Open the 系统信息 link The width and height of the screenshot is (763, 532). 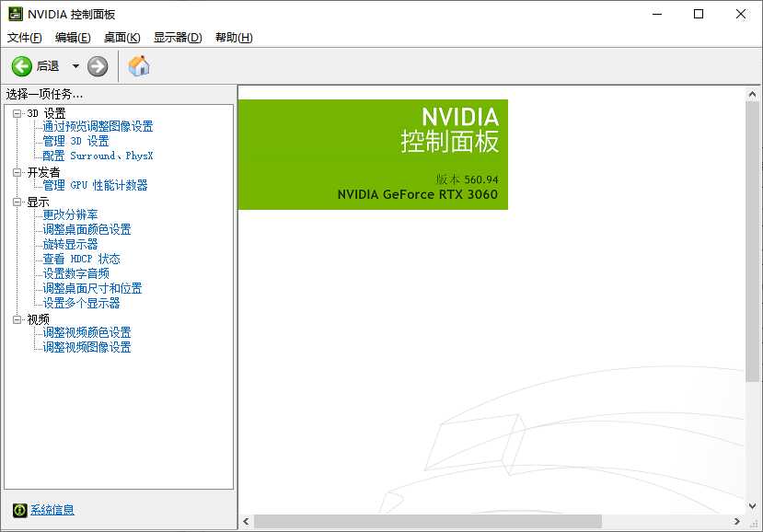click(x=52, y=510)
